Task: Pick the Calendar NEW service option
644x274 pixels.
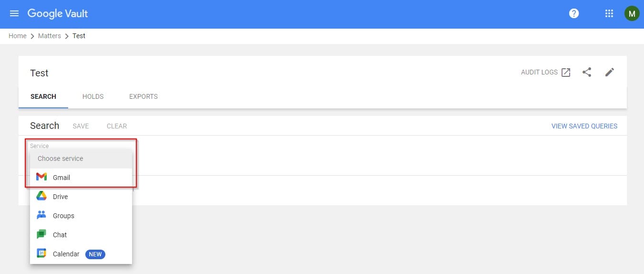Action: click(66, 254)
